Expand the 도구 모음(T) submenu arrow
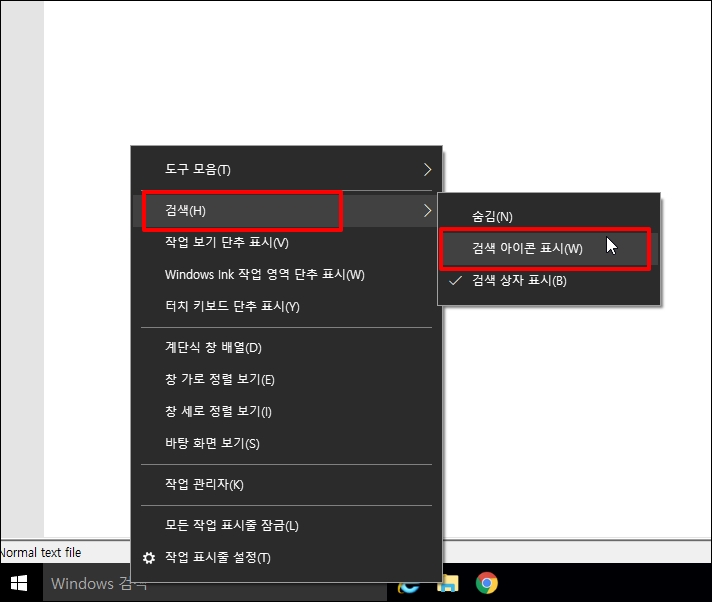This screenshot has height=602, width=712. [x=427, y=169]
